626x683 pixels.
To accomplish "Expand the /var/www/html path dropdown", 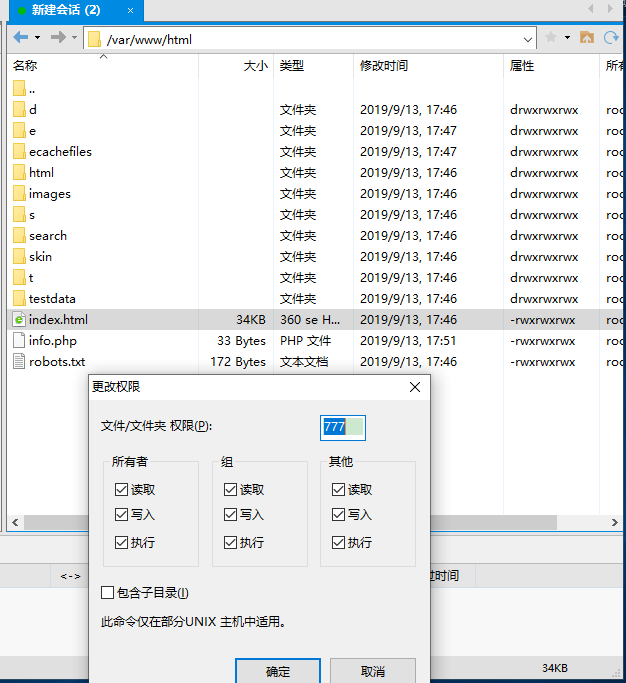I will [x=528, y=40].
